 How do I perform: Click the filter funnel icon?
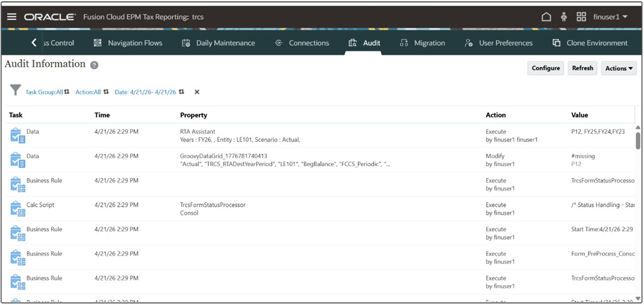click(x=16, y=90)
